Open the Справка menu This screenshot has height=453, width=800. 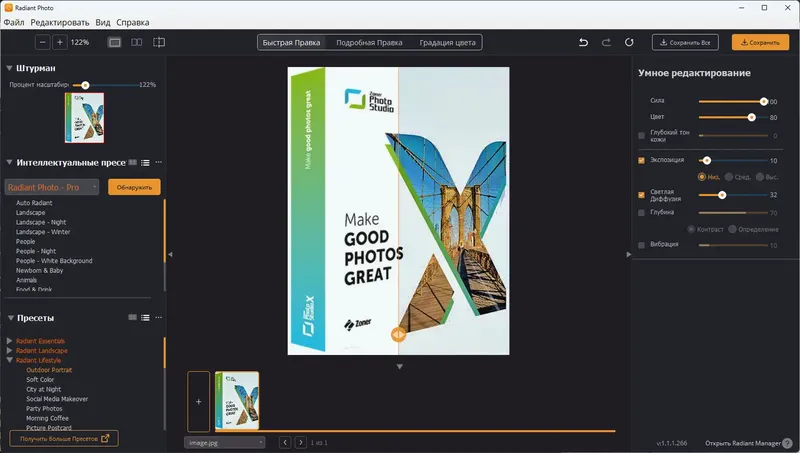133,22
